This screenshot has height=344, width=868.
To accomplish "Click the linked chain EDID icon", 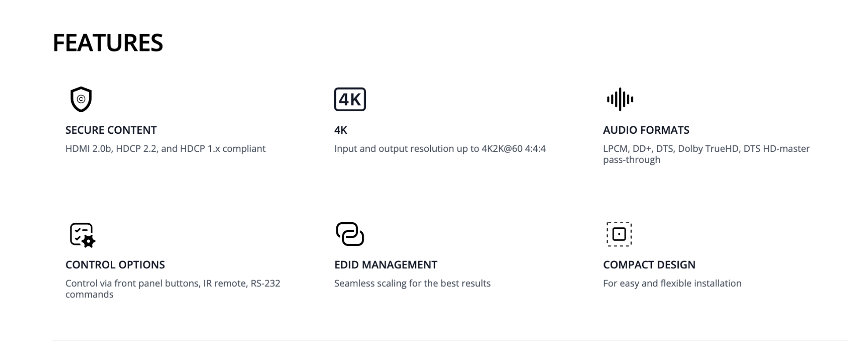I will (x=350, y=234).
